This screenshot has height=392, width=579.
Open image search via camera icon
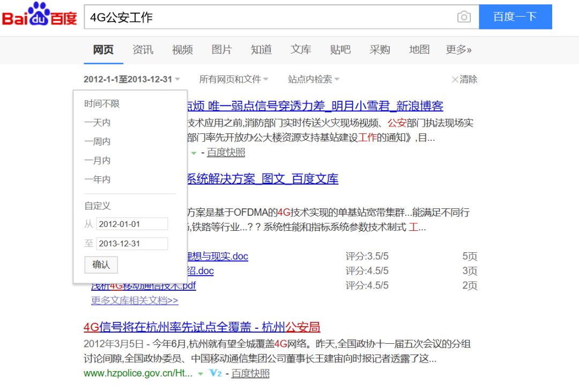click(x=464, y=17)
